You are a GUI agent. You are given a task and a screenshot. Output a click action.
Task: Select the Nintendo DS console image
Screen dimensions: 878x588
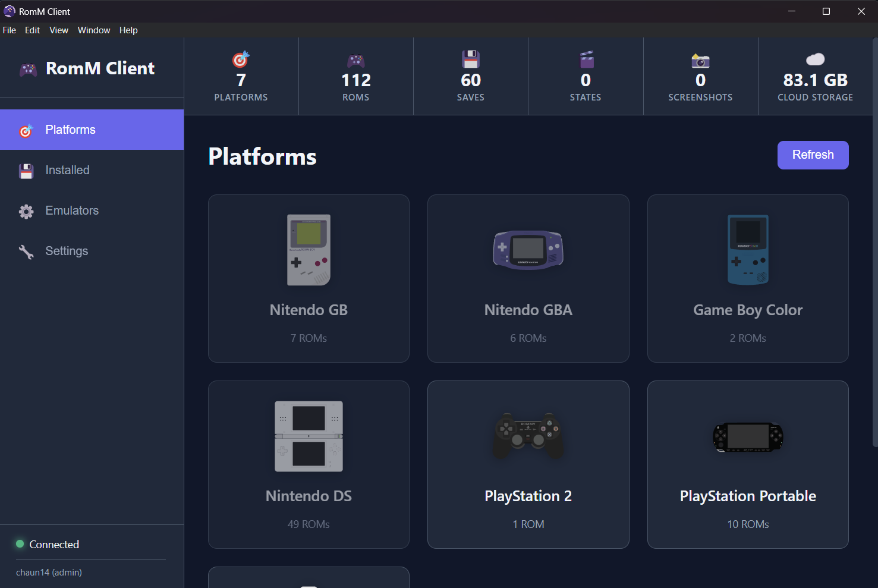click(x=309, y=436)
